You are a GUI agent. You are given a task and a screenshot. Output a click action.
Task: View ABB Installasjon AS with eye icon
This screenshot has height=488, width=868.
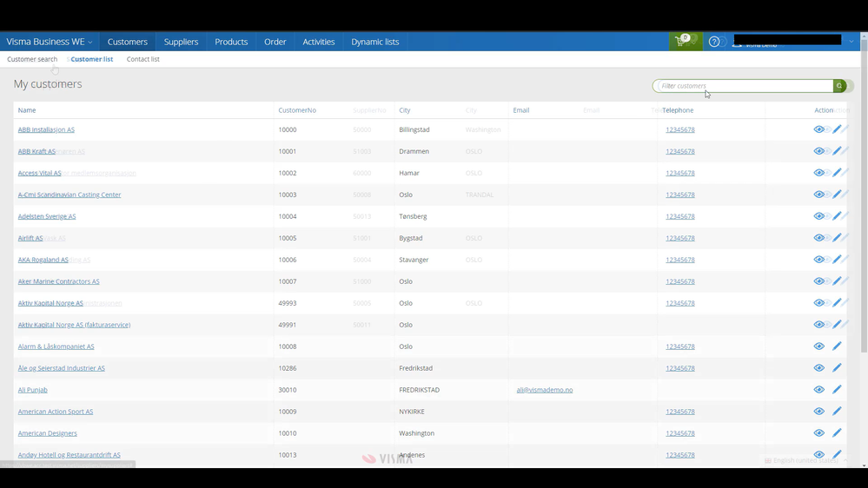click(x=818, y=129)
